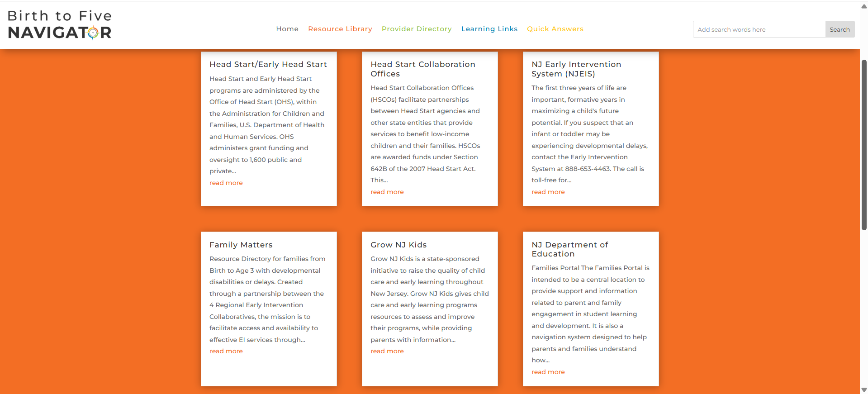
Task: Click the Head Start/Early Head Start card title
Action: pyautogui.click(x=268, y=64)
